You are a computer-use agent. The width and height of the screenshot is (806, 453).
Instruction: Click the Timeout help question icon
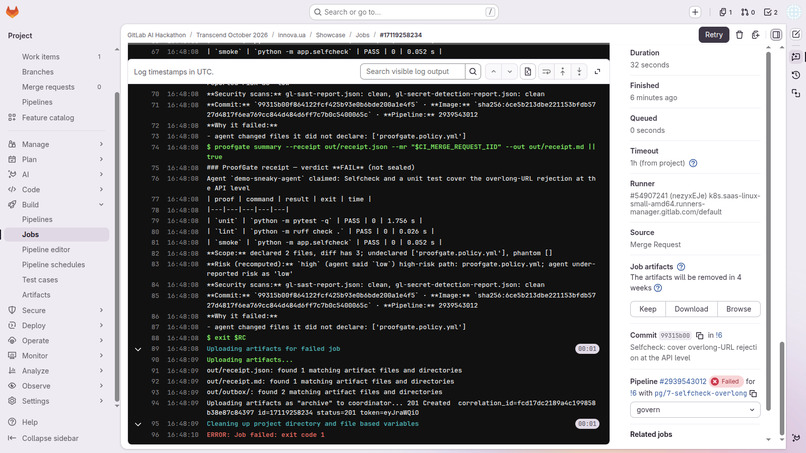click(x=693, y=163)
